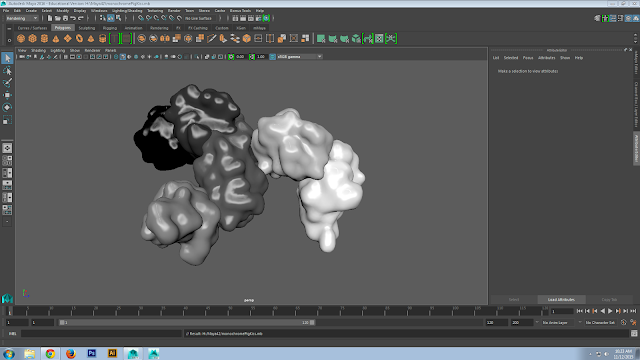Activate the Move tool in toolbox

7,95
